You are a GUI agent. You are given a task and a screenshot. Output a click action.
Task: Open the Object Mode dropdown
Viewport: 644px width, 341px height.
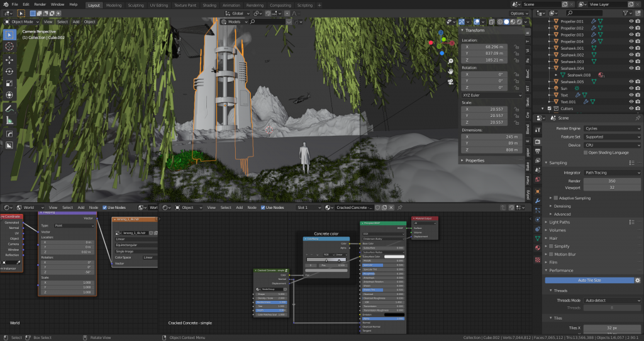point(22,22)
